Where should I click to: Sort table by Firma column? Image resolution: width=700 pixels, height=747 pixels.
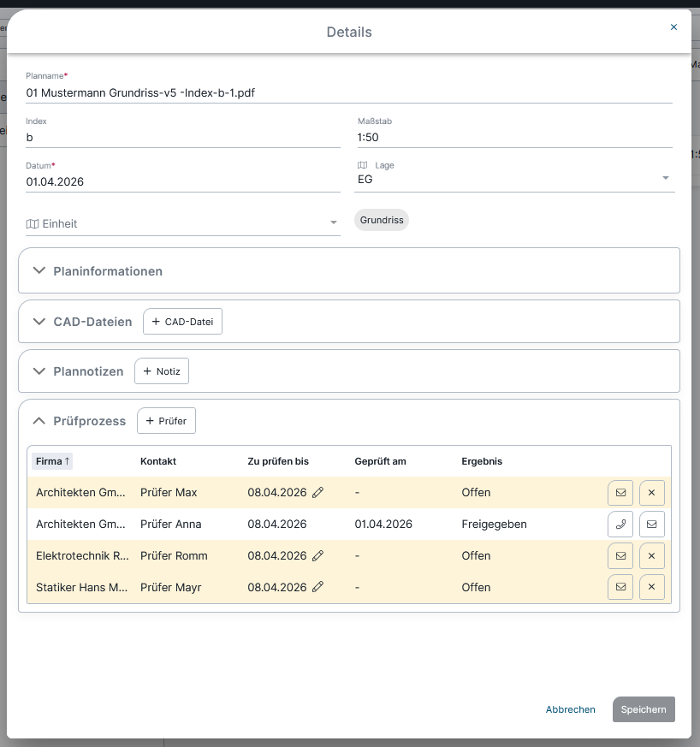[52, 461]
